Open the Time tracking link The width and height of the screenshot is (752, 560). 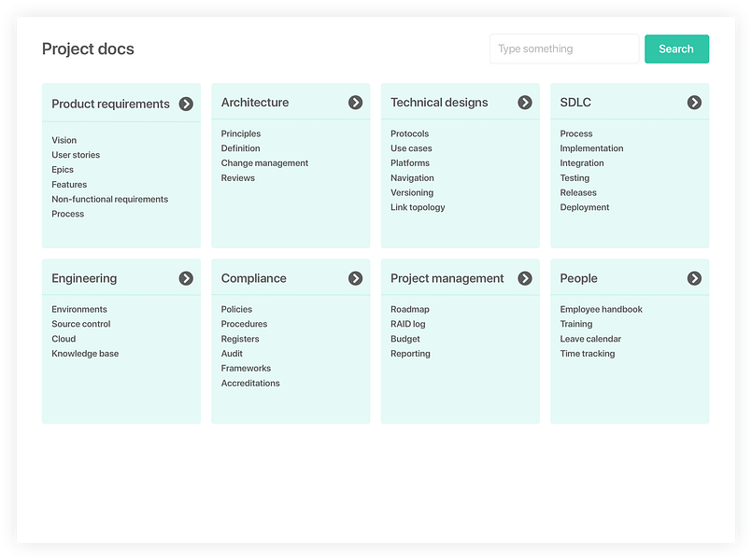click(587, 354)
